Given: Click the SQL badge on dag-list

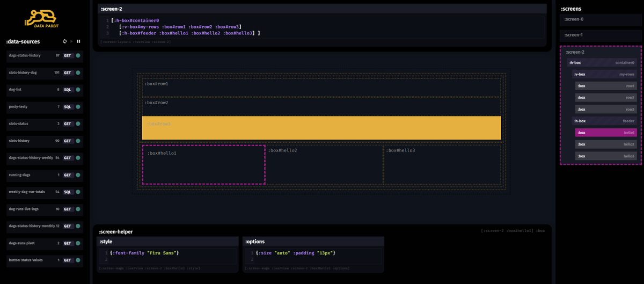Looking at the screenshot, I should pos(68,90).
